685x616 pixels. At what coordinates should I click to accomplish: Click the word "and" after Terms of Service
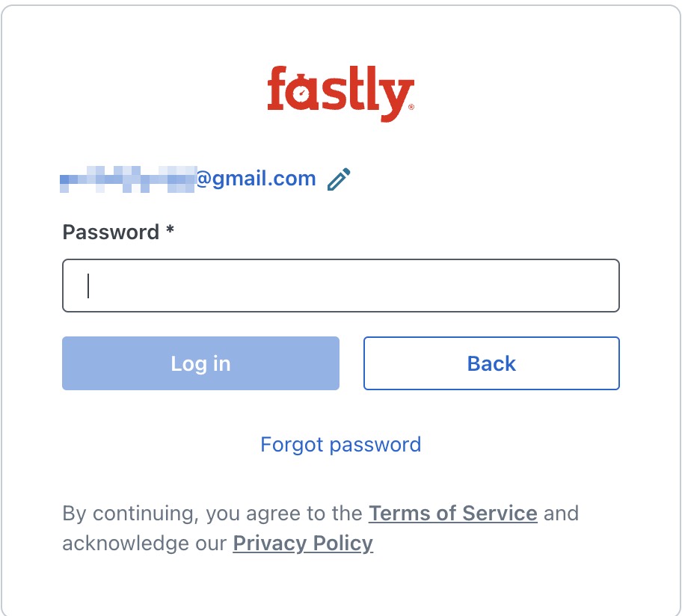562,514
